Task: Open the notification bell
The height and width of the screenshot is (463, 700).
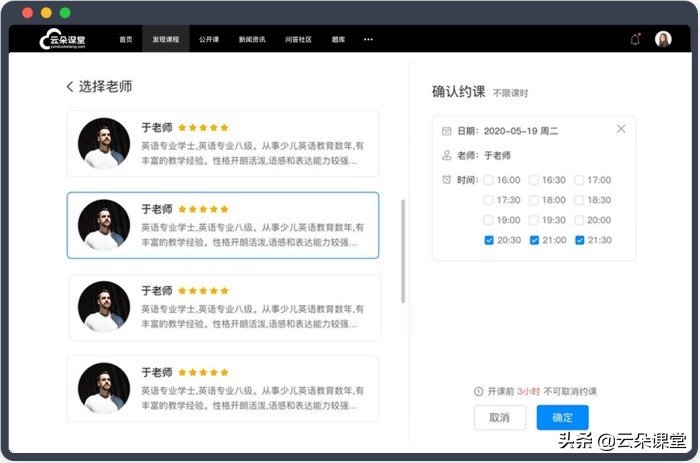Action: click(635, 39)
